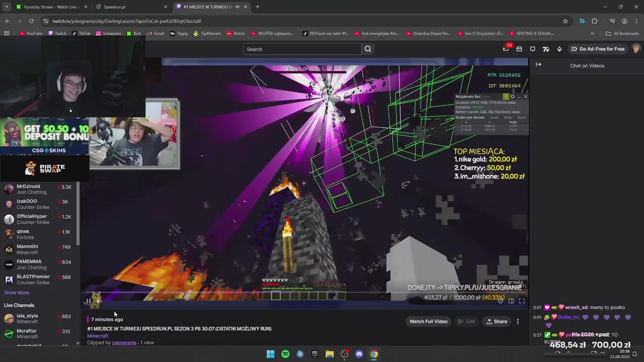Open IzakOOO channel in sidebar
The width and height of the screenshot is (644, 362).
[x=39, y=204]
